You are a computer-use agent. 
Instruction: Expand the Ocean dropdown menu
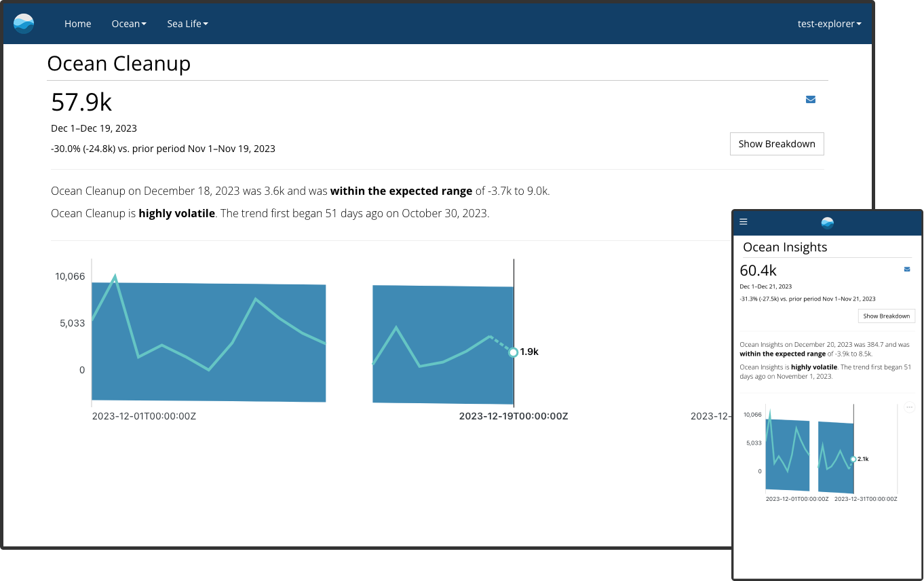pos(129,24)
